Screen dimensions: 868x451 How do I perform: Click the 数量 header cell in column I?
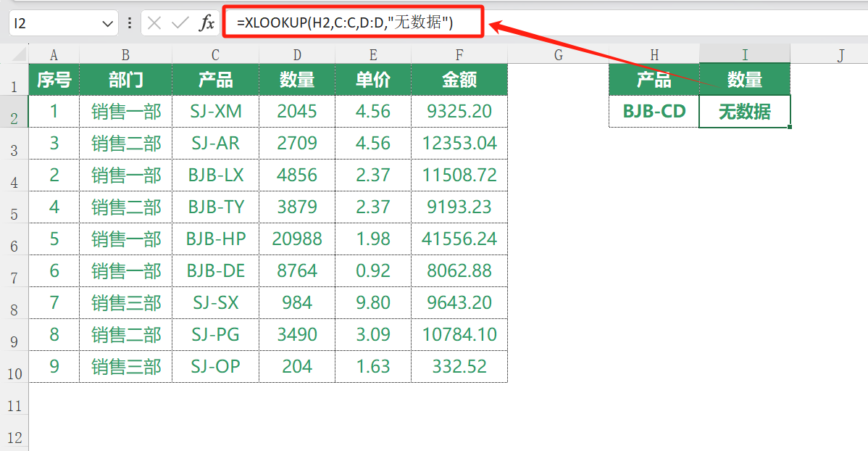pyautogui.click(x=745, y=80)
